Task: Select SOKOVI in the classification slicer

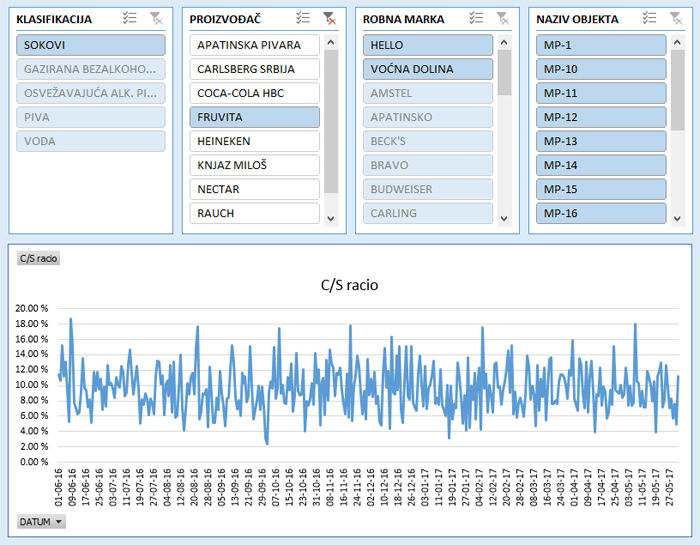Action: [x=90, y=45]
